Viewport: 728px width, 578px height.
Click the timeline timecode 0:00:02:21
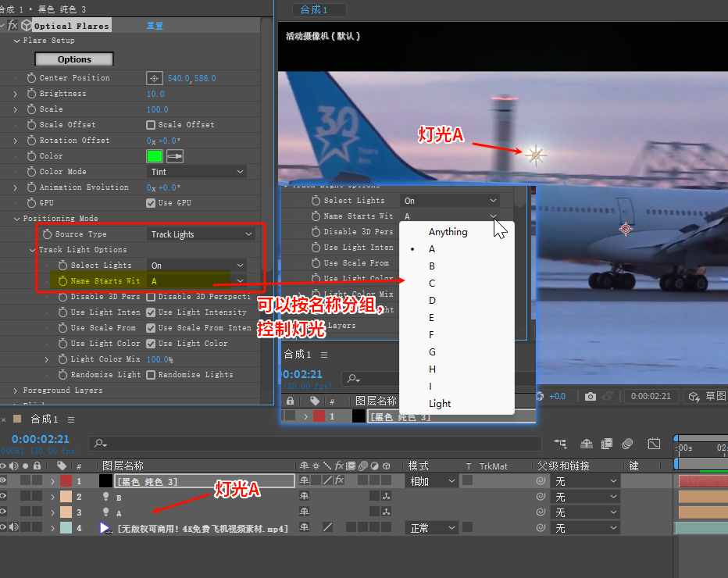41,439
